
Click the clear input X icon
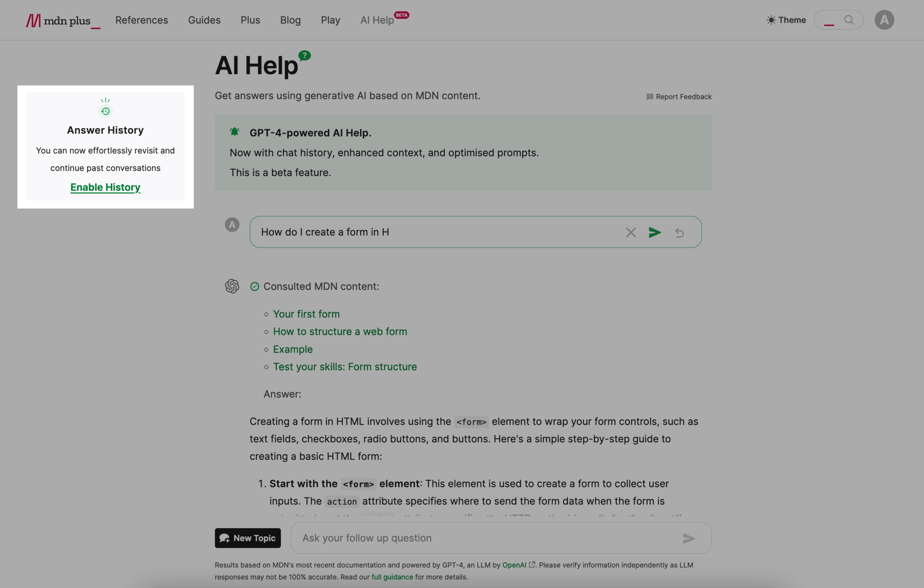(630, 233)
